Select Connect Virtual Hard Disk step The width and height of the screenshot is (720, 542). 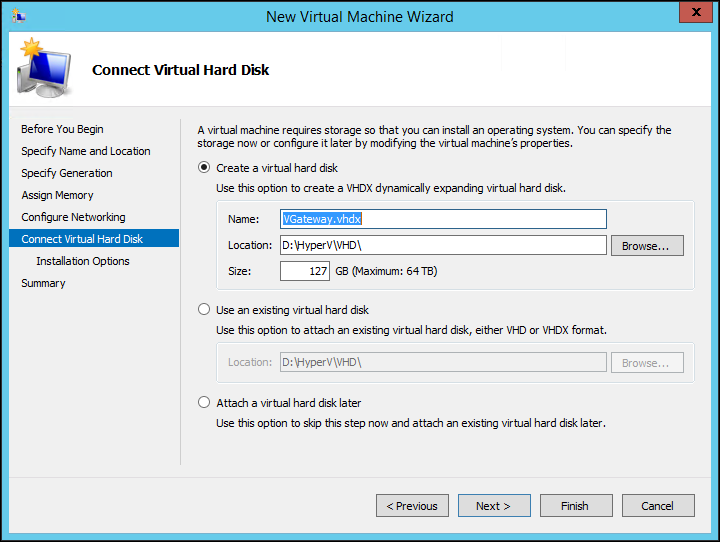[82, 239]
